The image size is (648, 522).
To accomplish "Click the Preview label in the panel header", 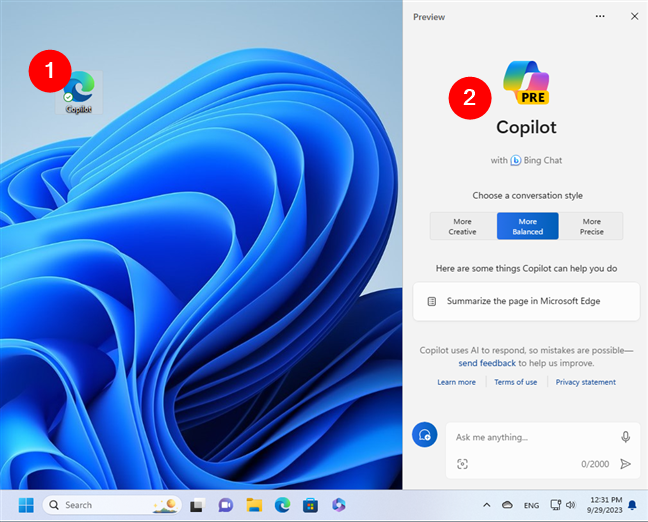I will point(429,17).
